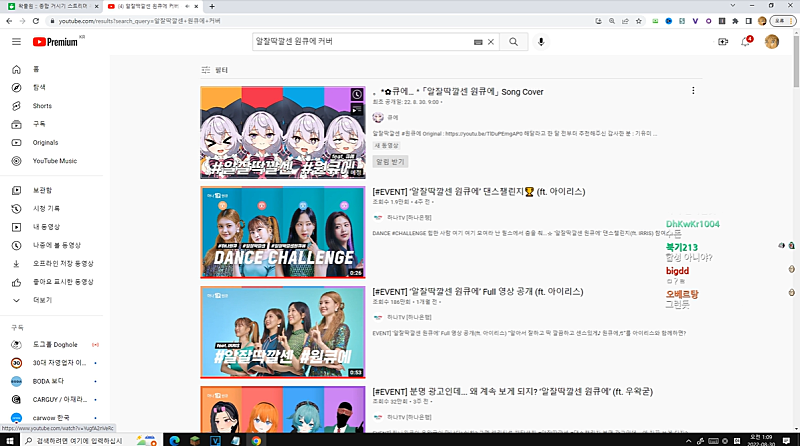Click the 알림 받기 button

pos(390,161)
